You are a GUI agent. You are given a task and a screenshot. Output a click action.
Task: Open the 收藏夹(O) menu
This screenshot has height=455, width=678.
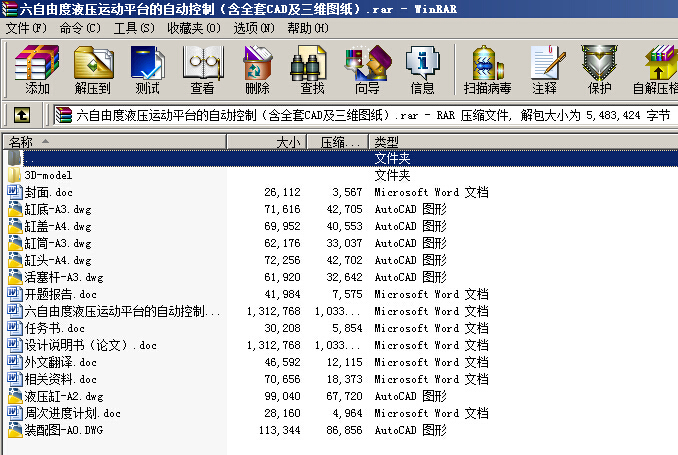[194, 28]
